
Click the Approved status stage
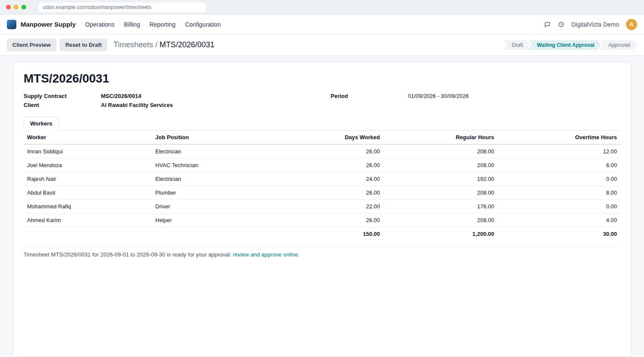coord(619,45)
